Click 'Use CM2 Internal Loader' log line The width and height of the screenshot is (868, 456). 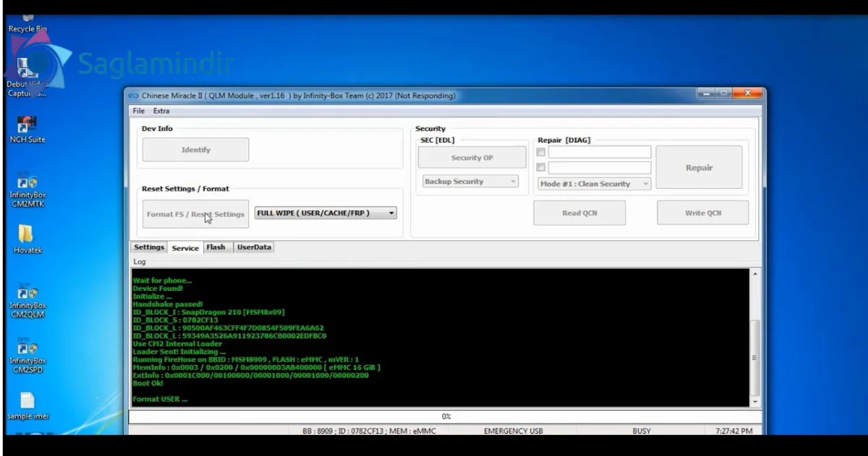177,344
